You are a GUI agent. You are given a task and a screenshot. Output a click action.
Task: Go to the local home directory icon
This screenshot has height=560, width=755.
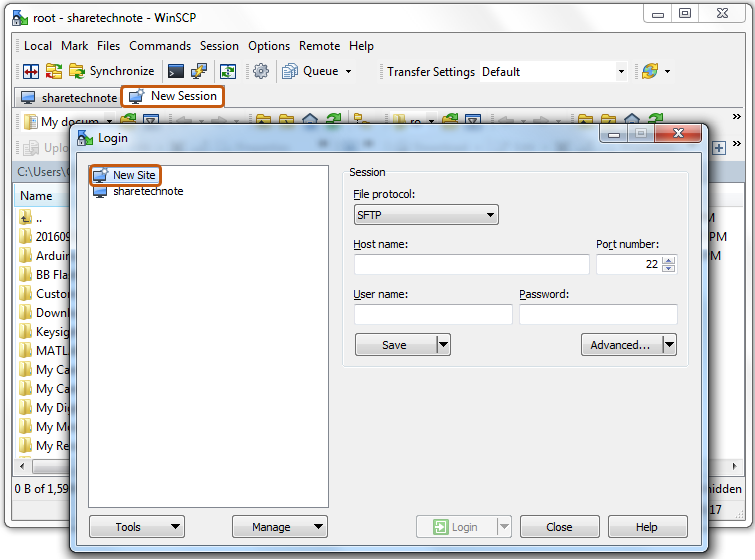tap(310, 119)
